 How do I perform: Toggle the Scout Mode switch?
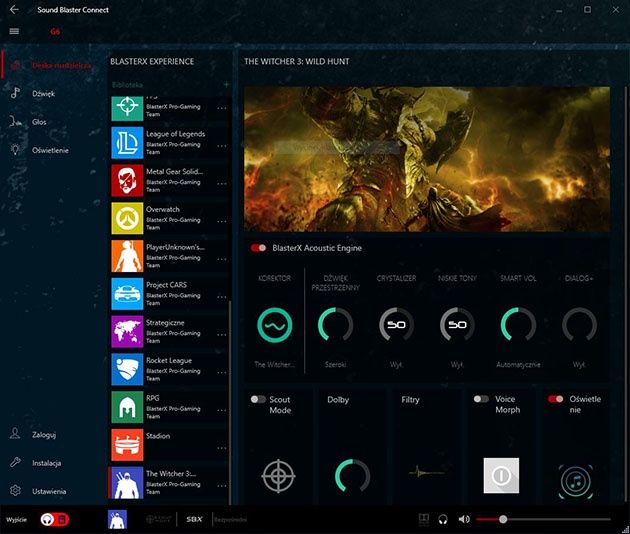pos(258,399)
